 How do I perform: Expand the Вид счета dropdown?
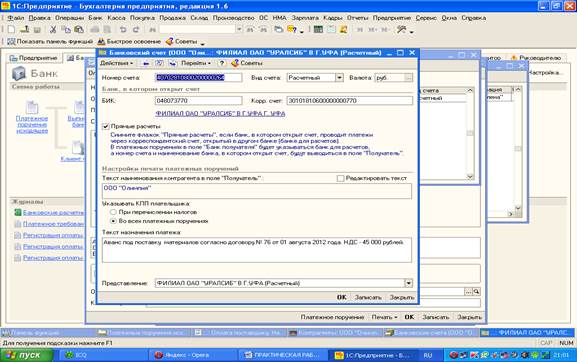(339, 78)
